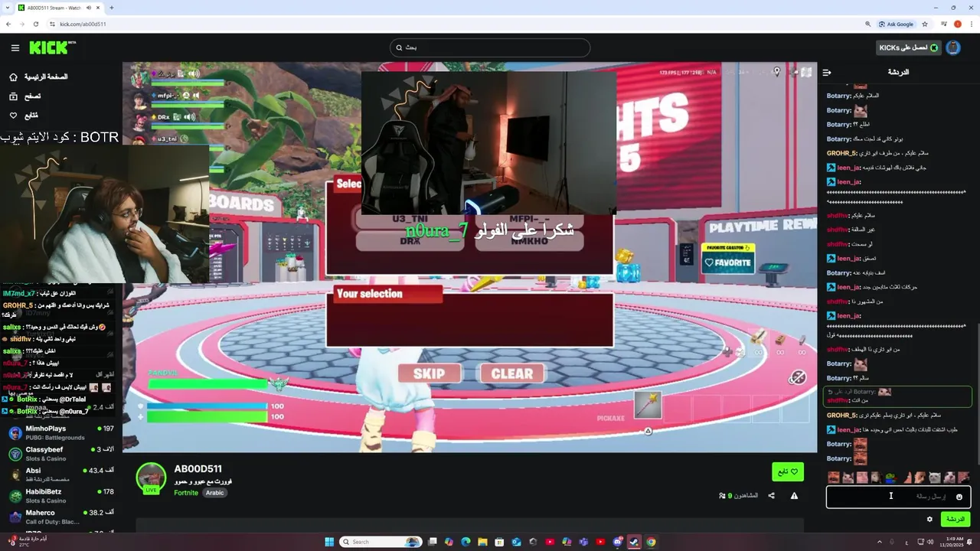Insert the Pepe frog quick emote
This screenshot has width=980, height=551.
coord(890,478)
